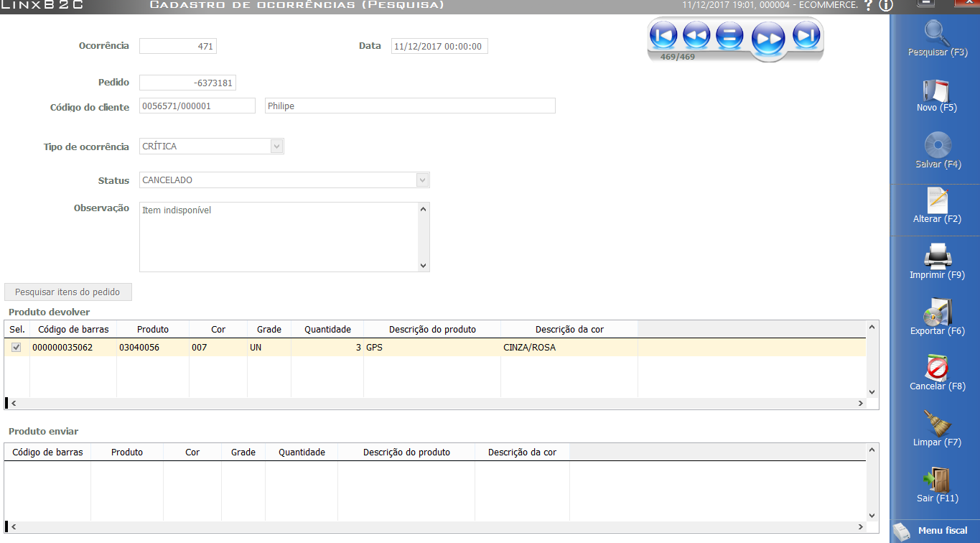980x543 pixels.
Task: Go to previous record with rewind button
Action: 696,34
